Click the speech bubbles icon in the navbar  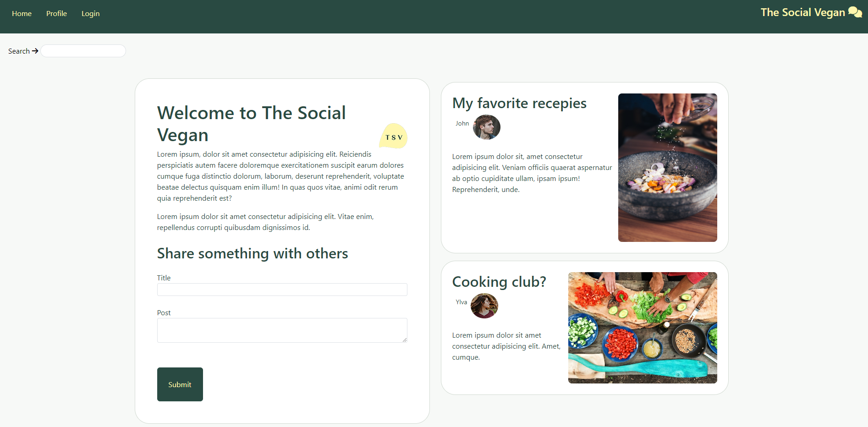[x=856, y=12]
